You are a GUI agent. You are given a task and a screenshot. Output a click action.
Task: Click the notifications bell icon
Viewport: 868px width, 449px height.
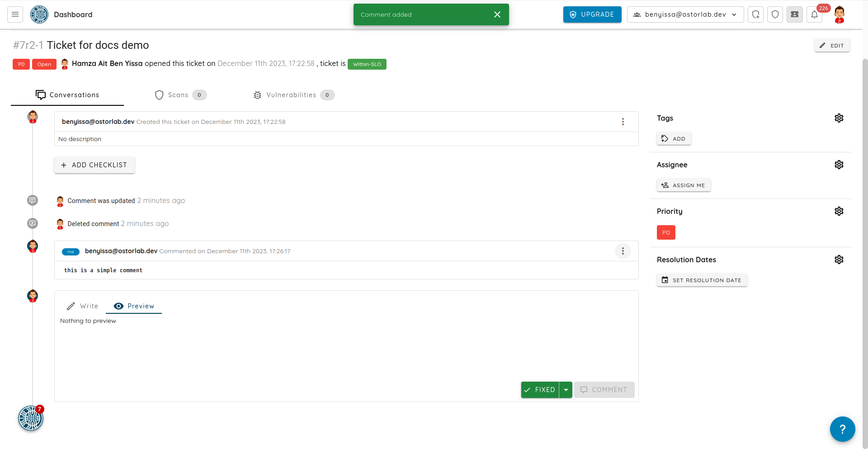pos(814,14)
